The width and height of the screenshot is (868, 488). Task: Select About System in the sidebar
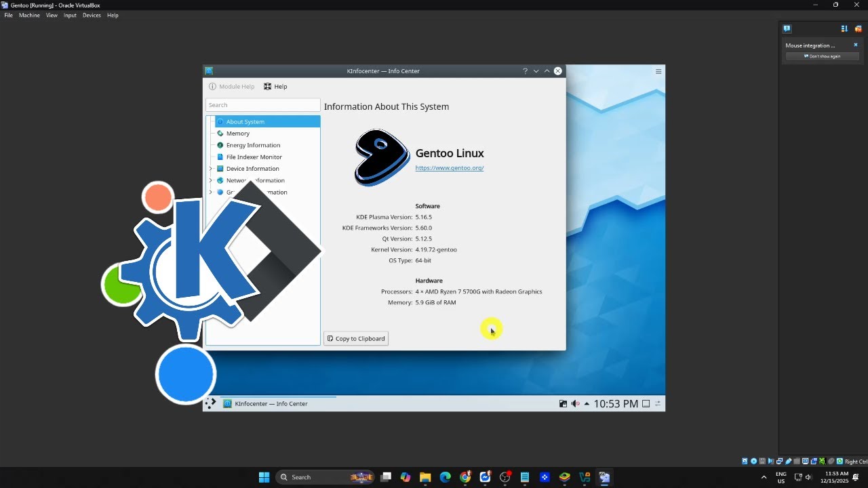[267, 121]
